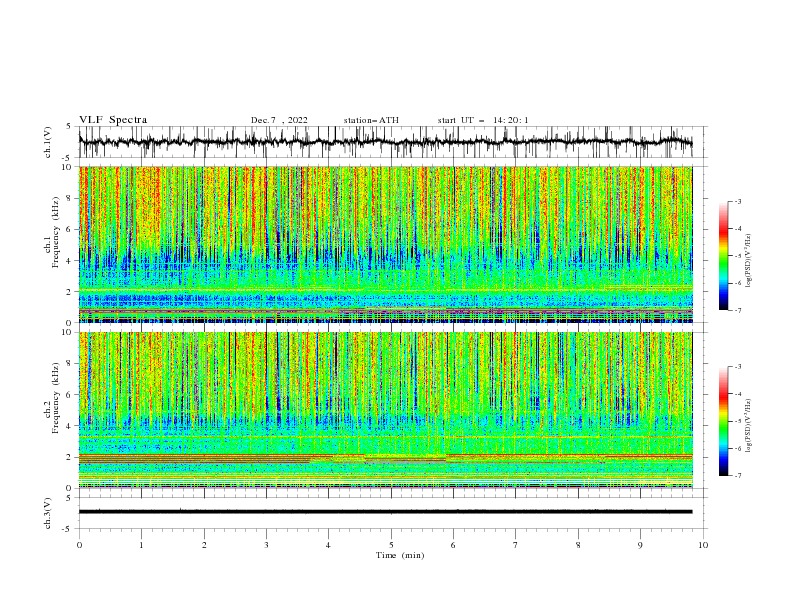Click the "ch.2 Frequency (kHz)" axis label
Image resolution: width=792 pixels, height=612 pixels.
pyautogui.click(x=52, y=397)
